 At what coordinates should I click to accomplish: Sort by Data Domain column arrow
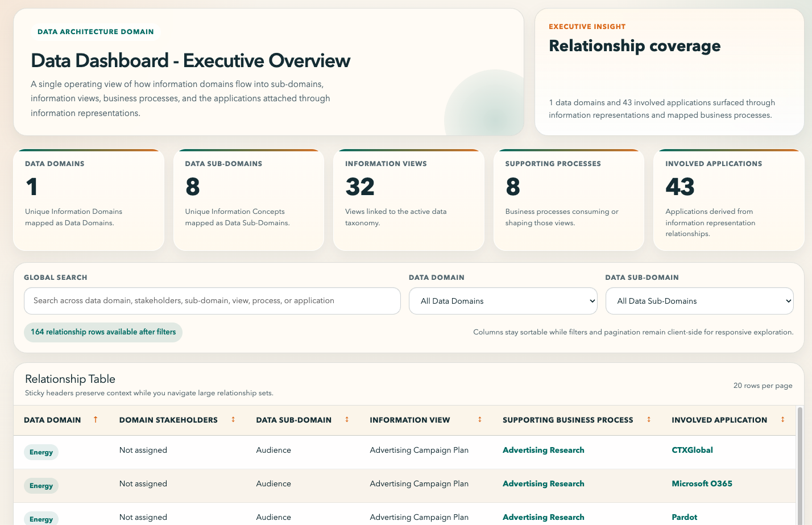point(96,420)
